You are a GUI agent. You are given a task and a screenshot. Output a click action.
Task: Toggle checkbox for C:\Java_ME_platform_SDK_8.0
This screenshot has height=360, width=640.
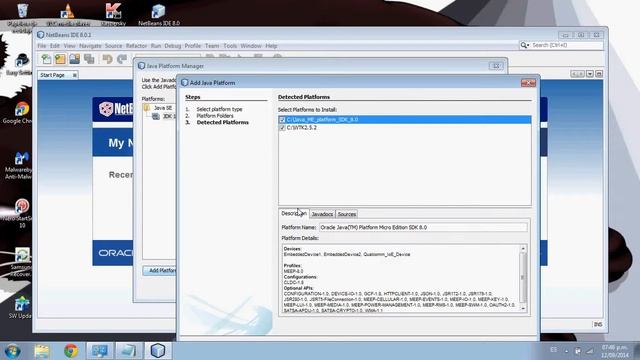click(282, 120)
